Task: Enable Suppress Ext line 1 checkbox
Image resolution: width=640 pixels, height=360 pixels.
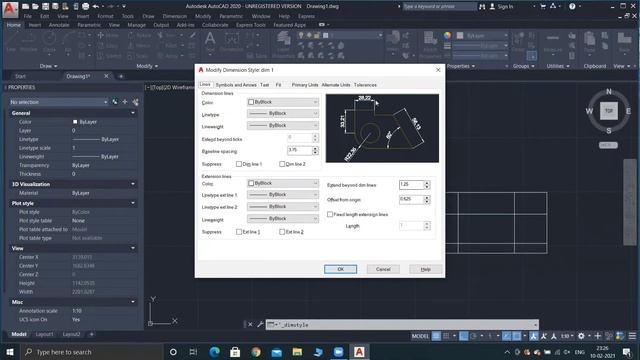Action: pyautogui.click(x=239, y=232)
